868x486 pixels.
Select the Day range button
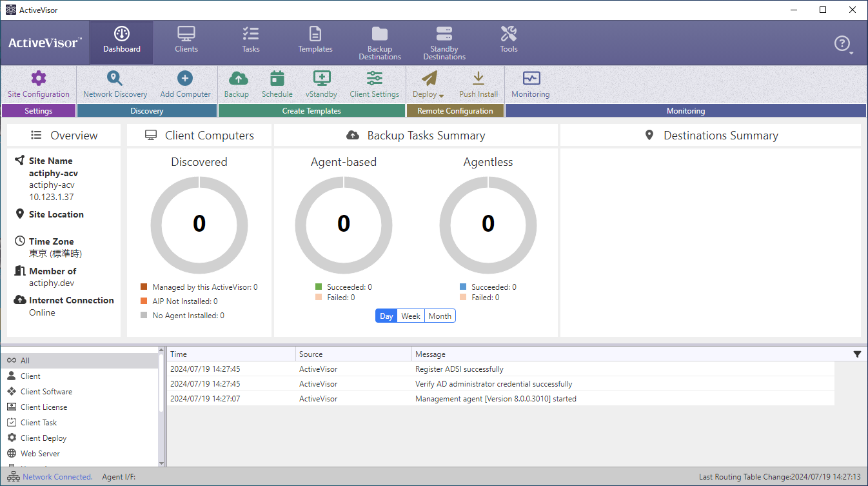tap(386, 316)
